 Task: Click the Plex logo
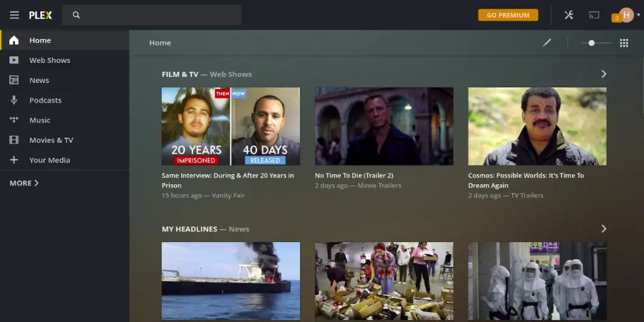[40, 15]
